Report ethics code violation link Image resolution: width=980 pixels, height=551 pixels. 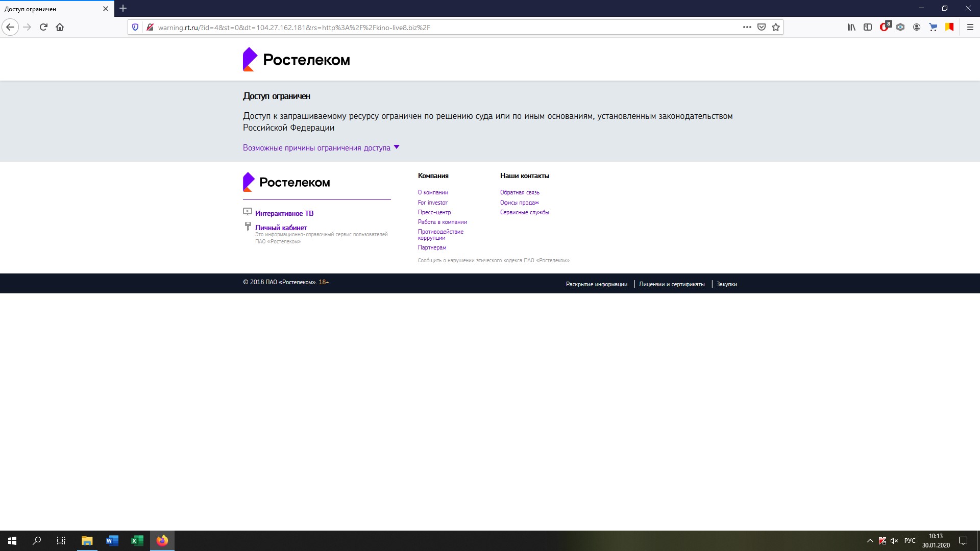494,260
